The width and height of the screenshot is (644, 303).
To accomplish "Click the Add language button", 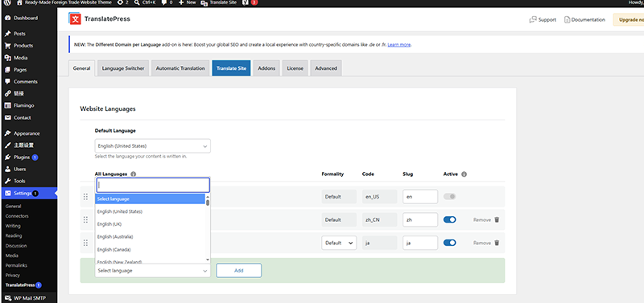I will pos(238,271).
